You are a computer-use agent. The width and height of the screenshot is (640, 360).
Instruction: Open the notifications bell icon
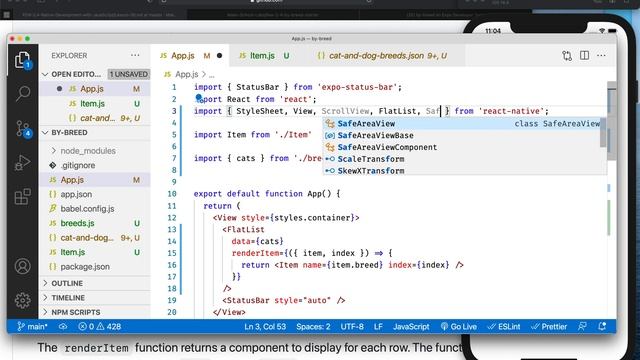tap(602, 327)
